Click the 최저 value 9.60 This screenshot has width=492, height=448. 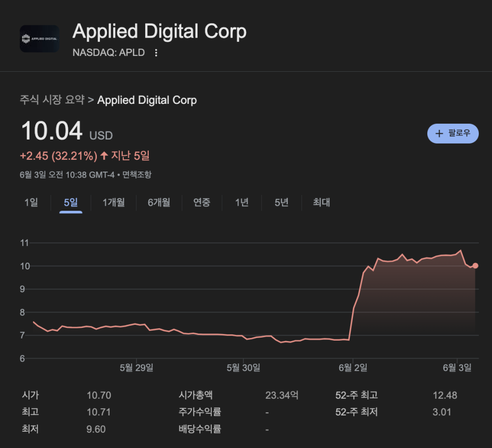(x=96, y=429)
